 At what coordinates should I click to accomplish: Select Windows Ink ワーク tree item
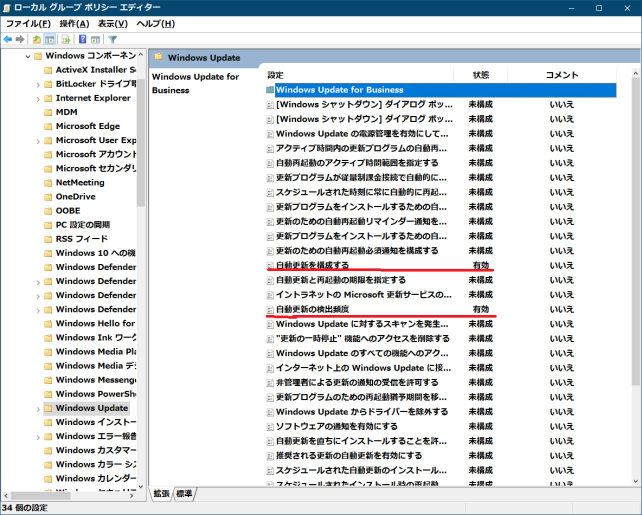click(95, 337)
